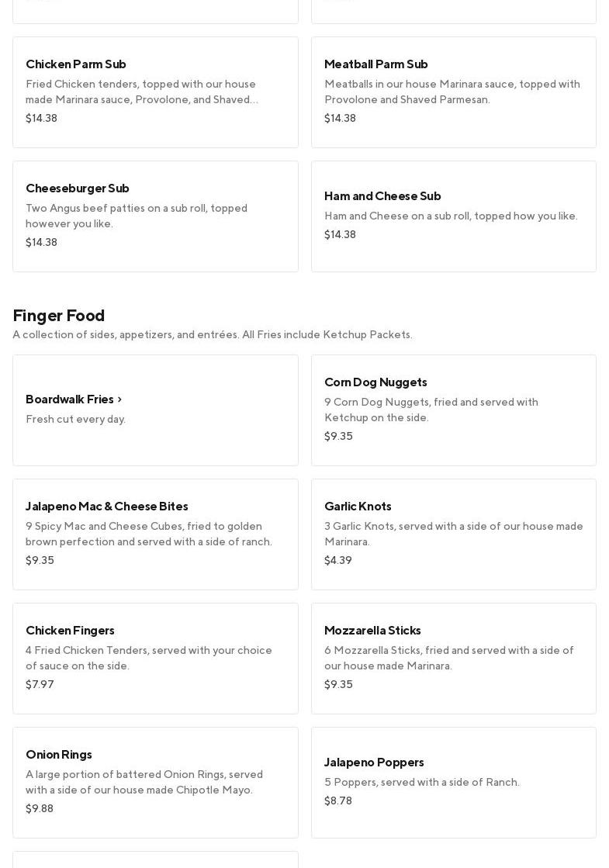Select the Corn Dog Nuggets card
The height and width of the screenshot is (868, 609).
coord(453,410)
